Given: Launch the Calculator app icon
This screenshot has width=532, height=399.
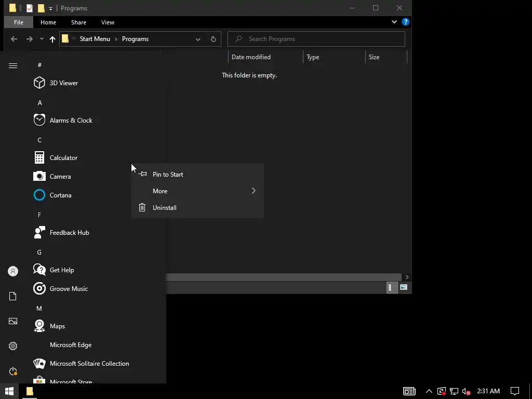Looking at the screenshot, I should 39,158.
